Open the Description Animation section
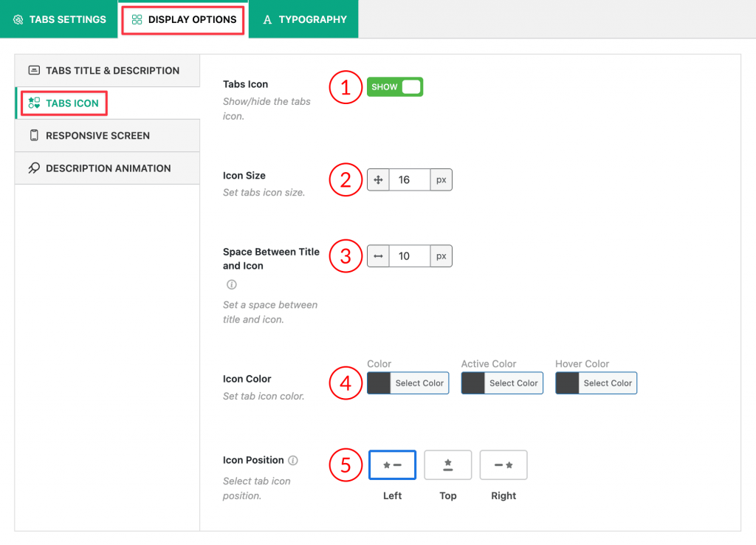The width and height of the screenshot is (756, 545). click(107, 168)
